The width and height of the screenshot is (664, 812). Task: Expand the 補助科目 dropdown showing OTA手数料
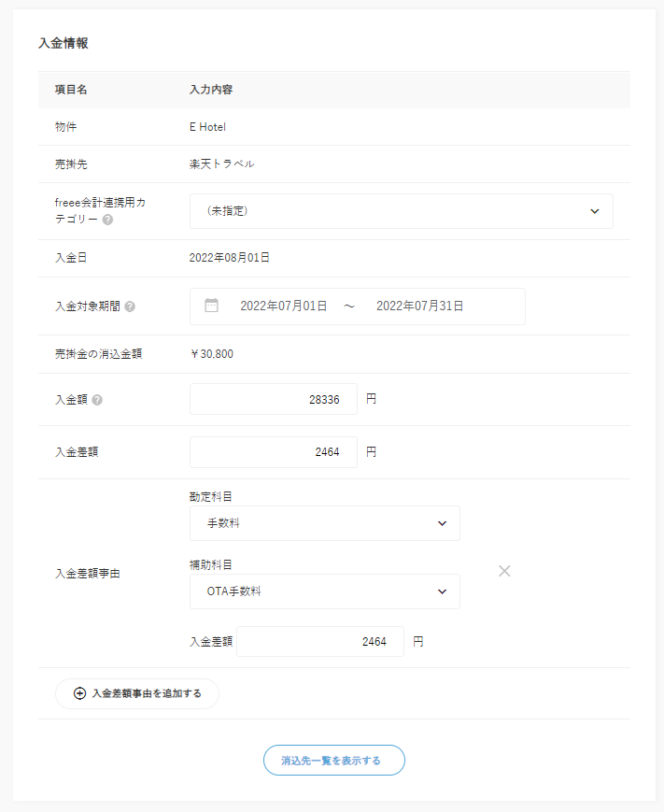pyautogui.click(x=324, y=591)
